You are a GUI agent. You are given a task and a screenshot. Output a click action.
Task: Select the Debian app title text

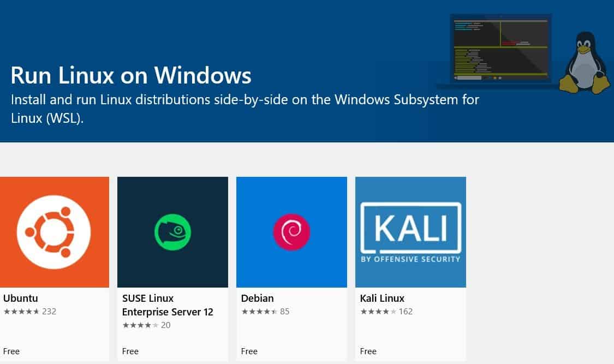(258, 299)
